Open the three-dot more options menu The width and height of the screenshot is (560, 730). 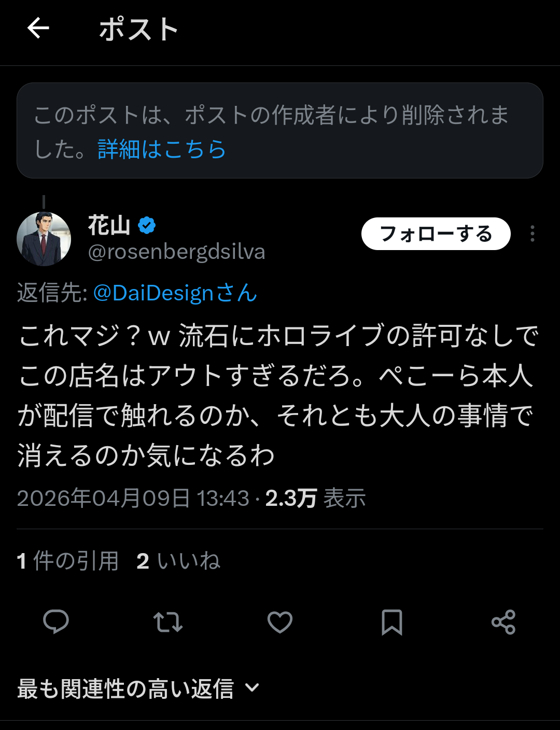click(532, 234)
